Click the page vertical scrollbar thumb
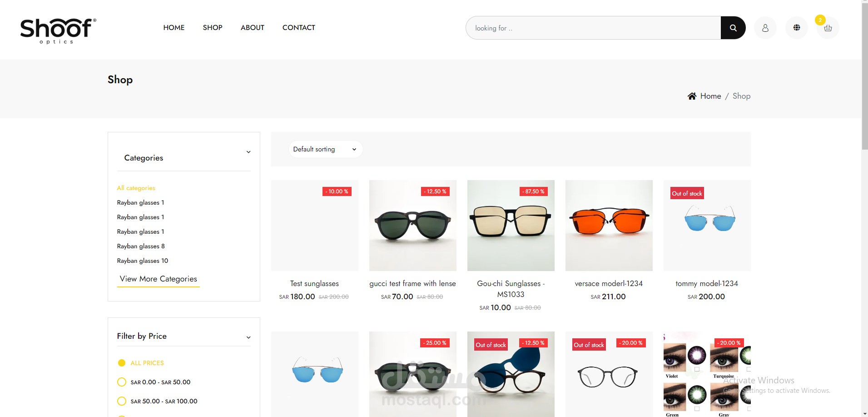868x417 pixels. (x=864, y=76)
